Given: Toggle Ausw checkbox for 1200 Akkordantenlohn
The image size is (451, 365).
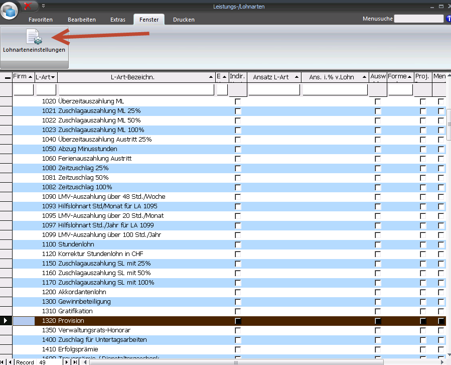Looking at the screenshot, I should pos(378,292).
